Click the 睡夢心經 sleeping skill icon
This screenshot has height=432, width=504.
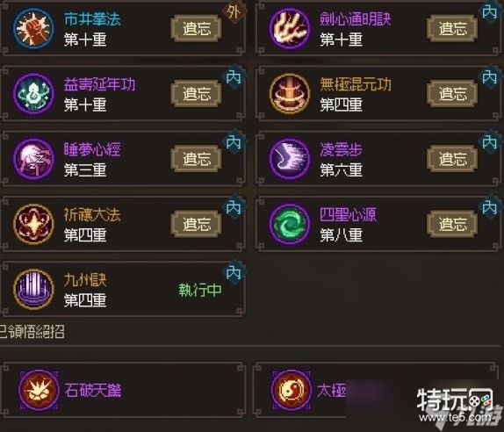pyautogui.click(x=33, y=158)
